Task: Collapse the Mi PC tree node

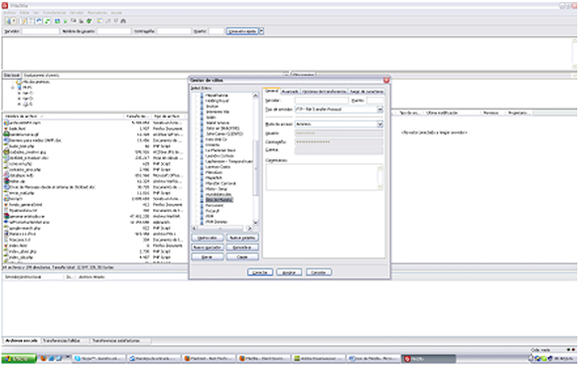Action: (x=13, y=87)
